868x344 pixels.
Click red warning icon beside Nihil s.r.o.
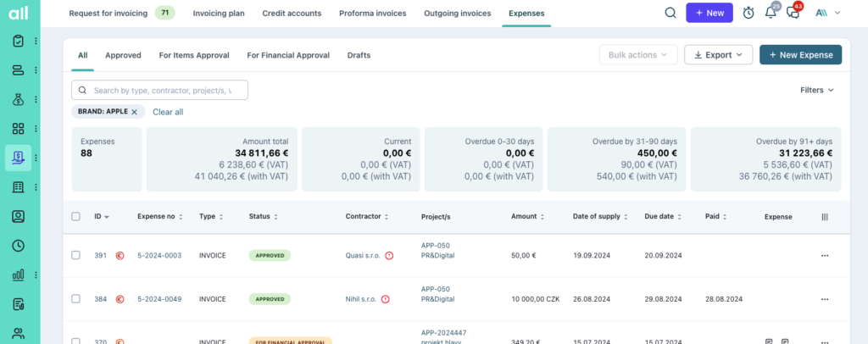pyautogui.click(x=386, y=299)
